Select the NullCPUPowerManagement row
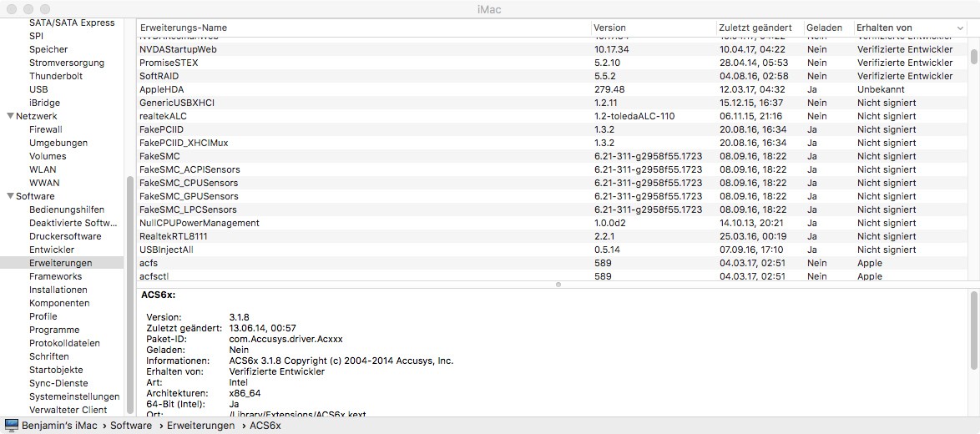The image size is (980, 434). (x=552, y=223)
